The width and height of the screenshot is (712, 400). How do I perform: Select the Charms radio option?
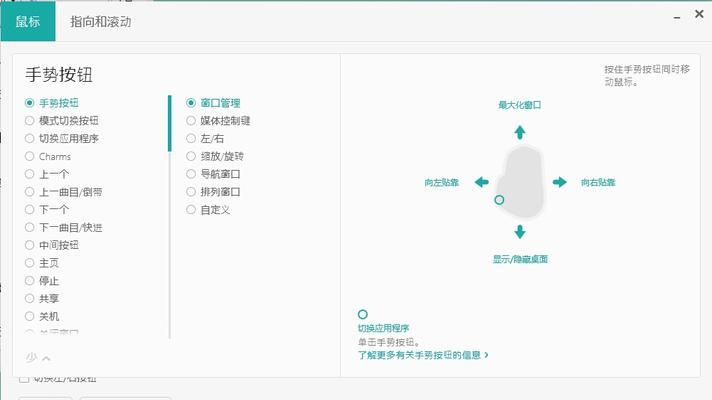point(30,156)
